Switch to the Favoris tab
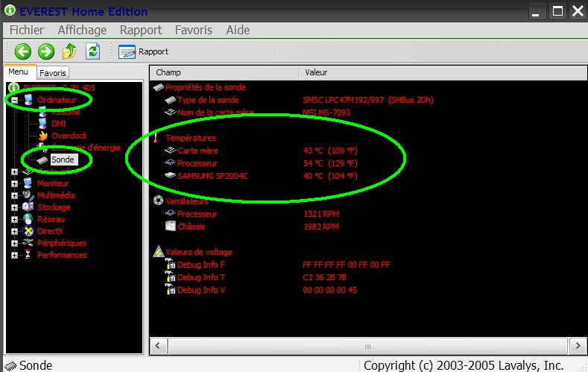588x372 pixels. point(52,73)
